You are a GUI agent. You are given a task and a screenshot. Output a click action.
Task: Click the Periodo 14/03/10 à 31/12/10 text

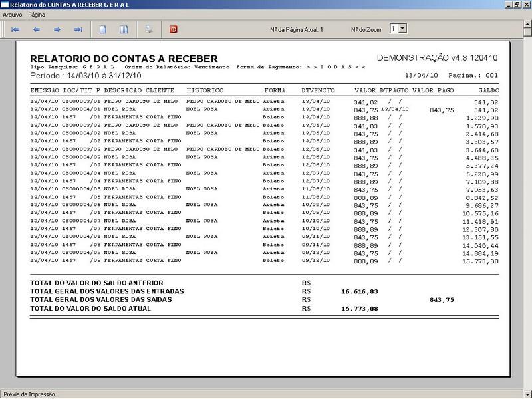[86, 76]
